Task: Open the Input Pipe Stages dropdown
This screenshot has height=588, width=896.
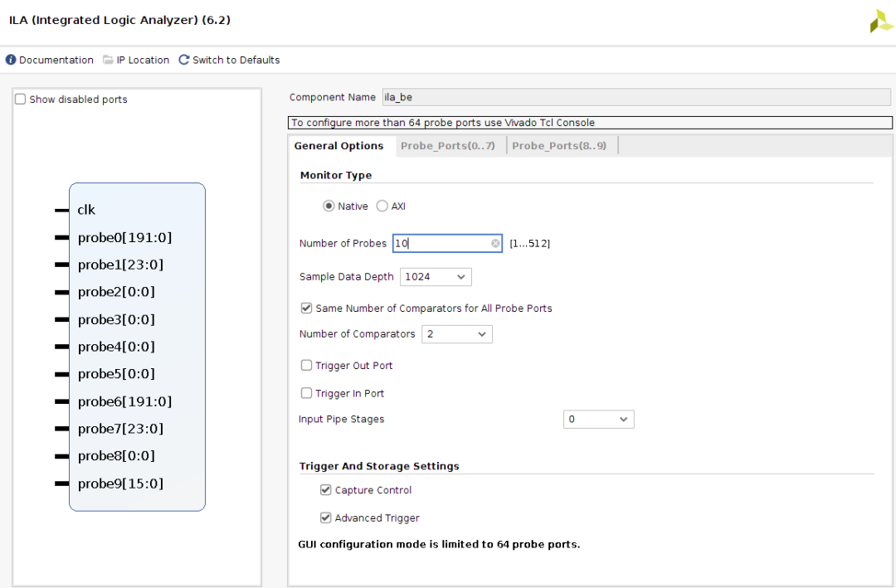Action: [x=598, y=420]
